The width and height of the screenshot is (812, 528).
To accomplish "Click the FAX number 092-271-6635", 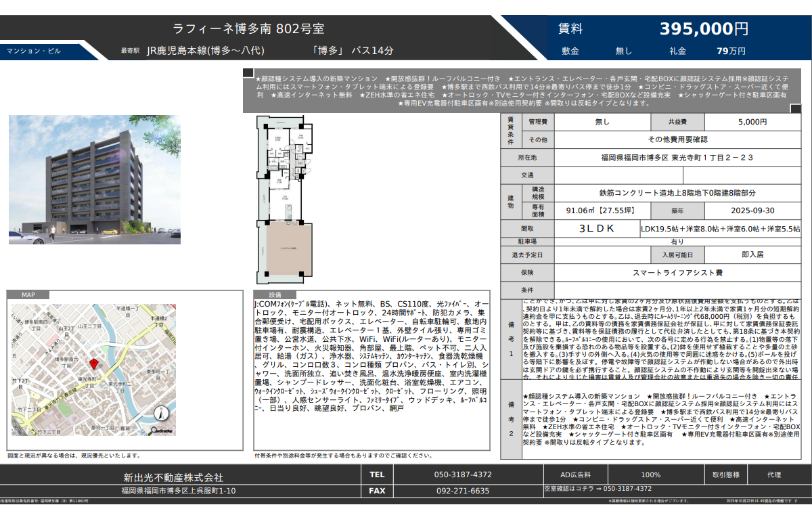I will click(463, 491).
